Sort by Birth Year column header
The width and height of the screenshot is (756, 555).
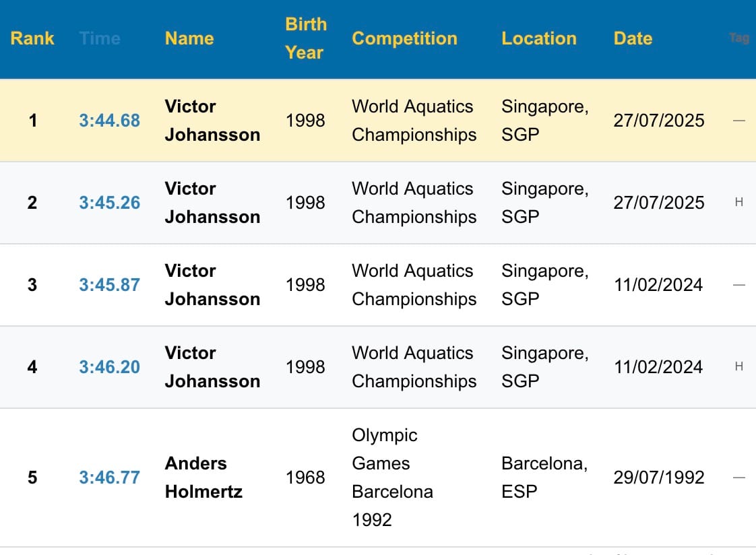click(x=306, y=38)
